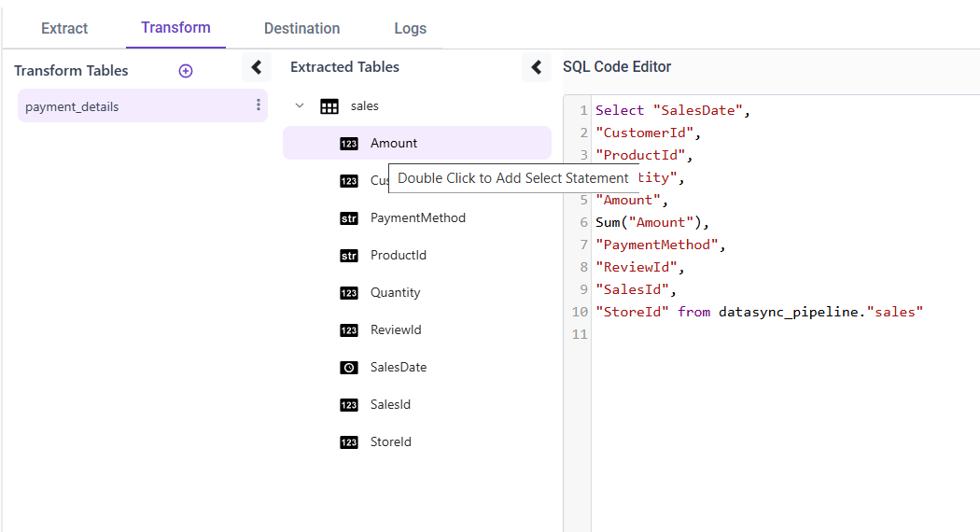Click the add Transform Table plus icon

point(186,71)
